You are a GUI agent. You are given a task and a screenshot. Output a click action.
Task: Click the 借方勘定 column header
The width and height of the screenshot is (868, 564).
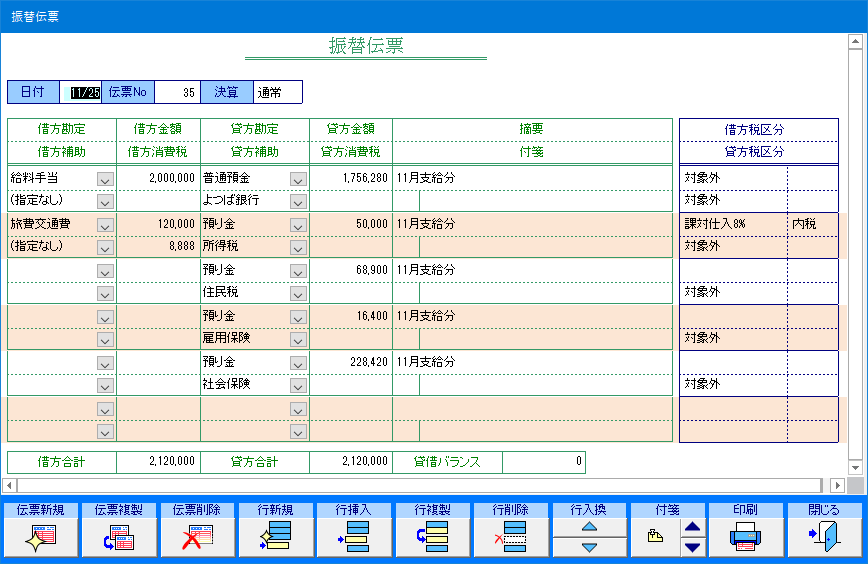click(x=61, y=129)
